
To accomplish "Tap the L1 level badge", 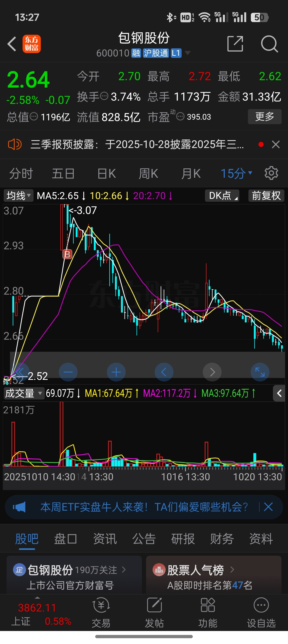I will click(176, 53).
